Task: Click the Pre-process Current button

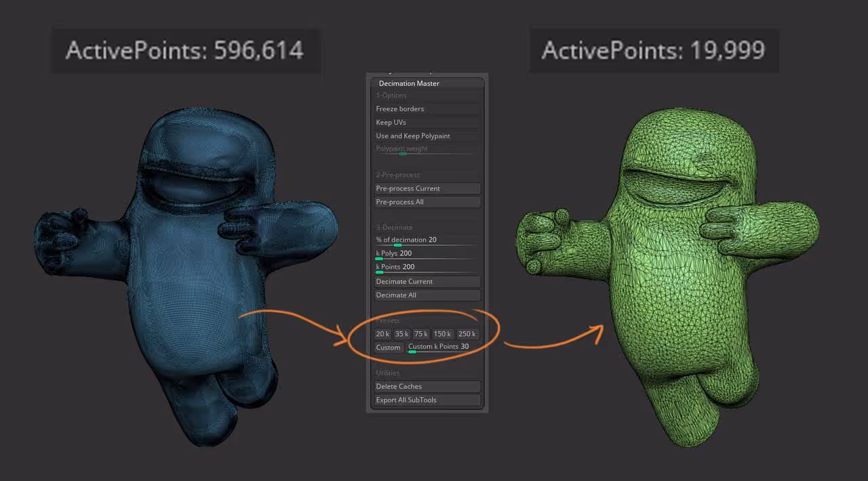Action: [427, 188]
